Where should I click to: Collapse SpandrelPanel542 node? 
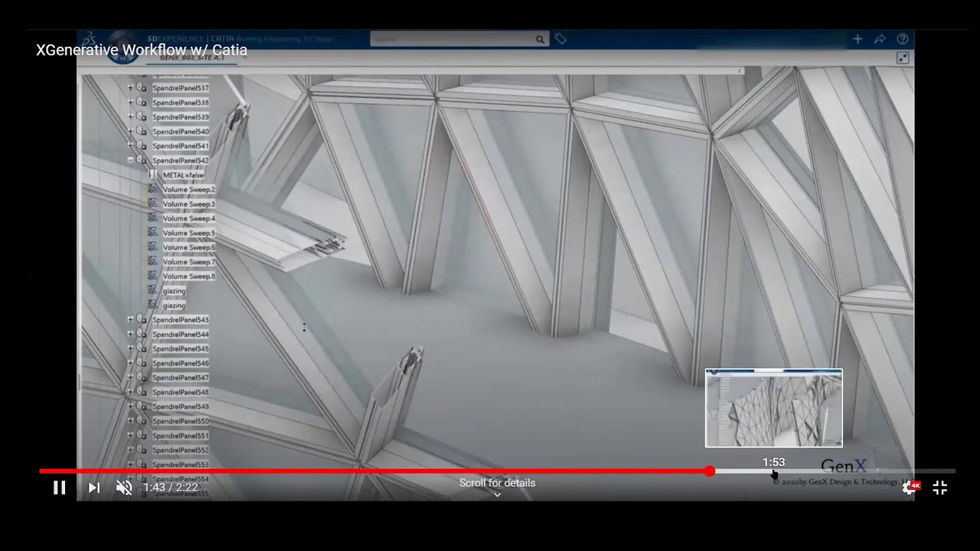(x=130, y=160)
